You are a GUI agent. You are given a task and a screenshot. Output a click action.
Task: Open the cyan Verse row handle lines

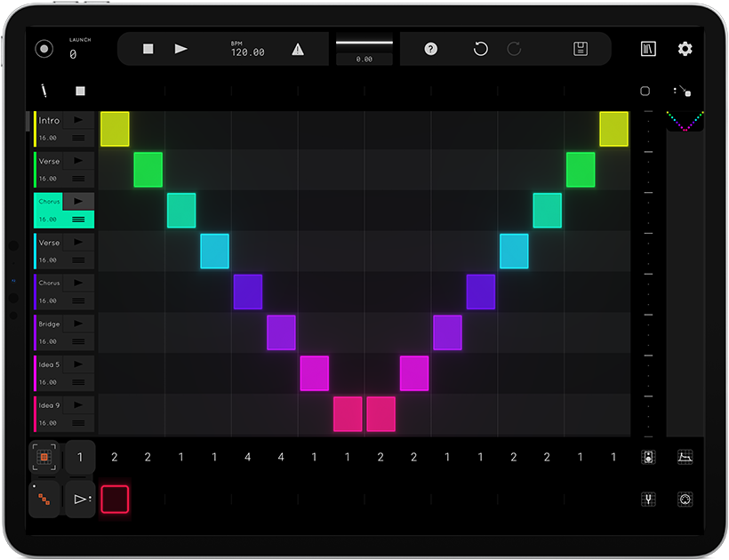point(78,260)
